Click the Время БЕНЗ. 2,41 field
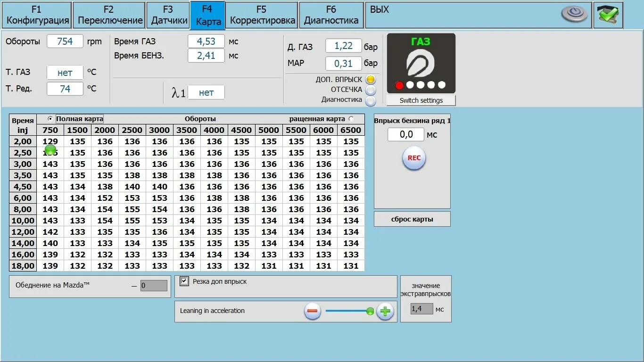The image size is (644, 362). (206, 56)
